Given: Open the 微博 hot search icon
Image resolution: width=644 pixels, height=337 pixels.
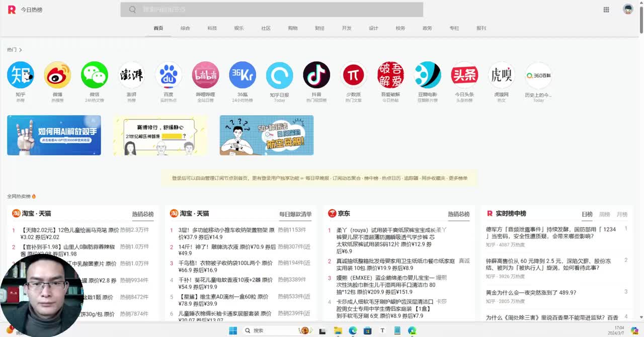Looking at the screenshot, I should pyautogui.click(x=57, y=75).
